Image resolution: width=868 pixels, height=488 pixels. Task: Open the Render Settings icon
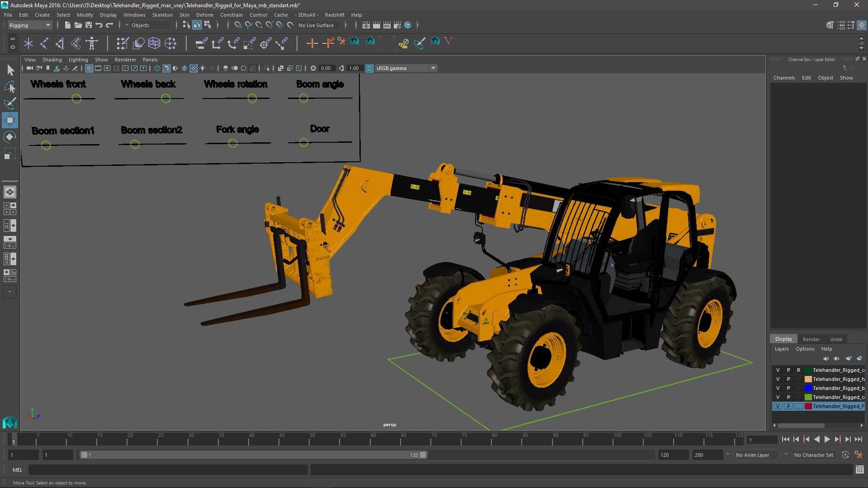(x=397, y=25)
